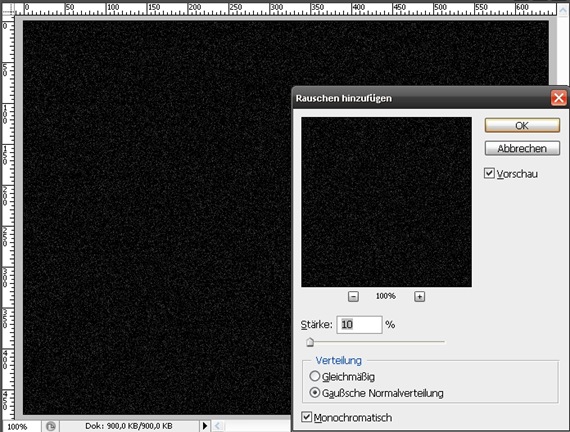Open status bar info arrow menu
Image resolution: width=570 pixels, height=432 pixels.
pyautogui.click(x=205, y=426)
